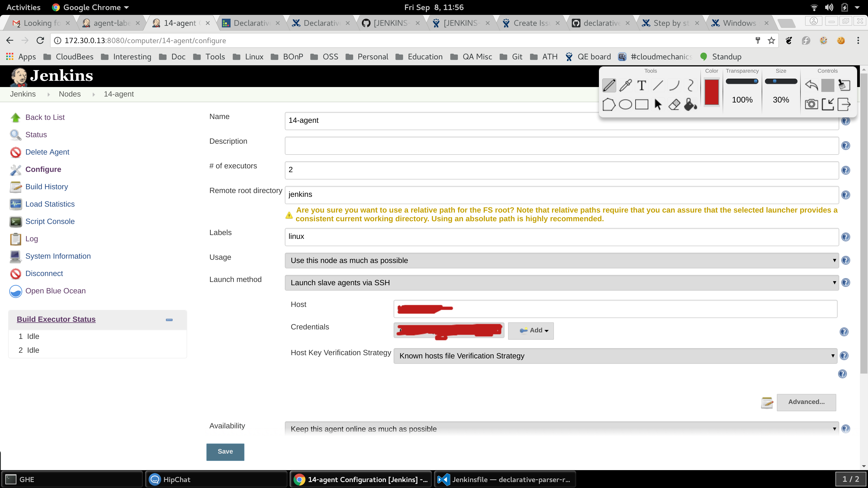Select the Eraser tool
The image size is (868, 488).
pyautogui.click(x=674, y=105)
